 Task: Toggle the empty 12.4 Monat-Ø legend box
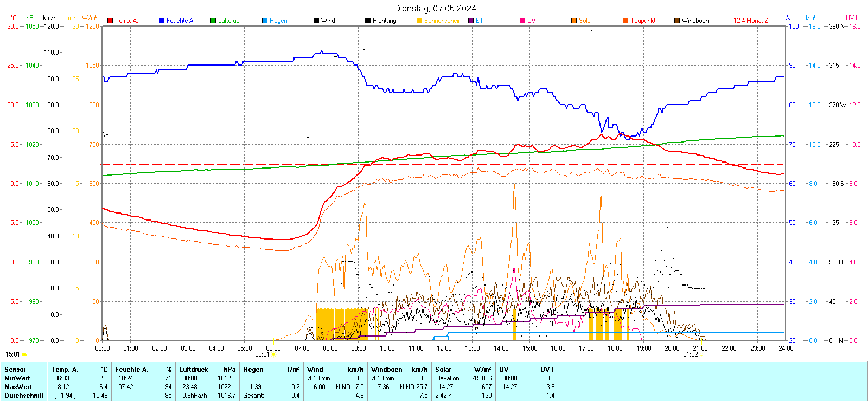pyautogui.click(x=729, y=21)
